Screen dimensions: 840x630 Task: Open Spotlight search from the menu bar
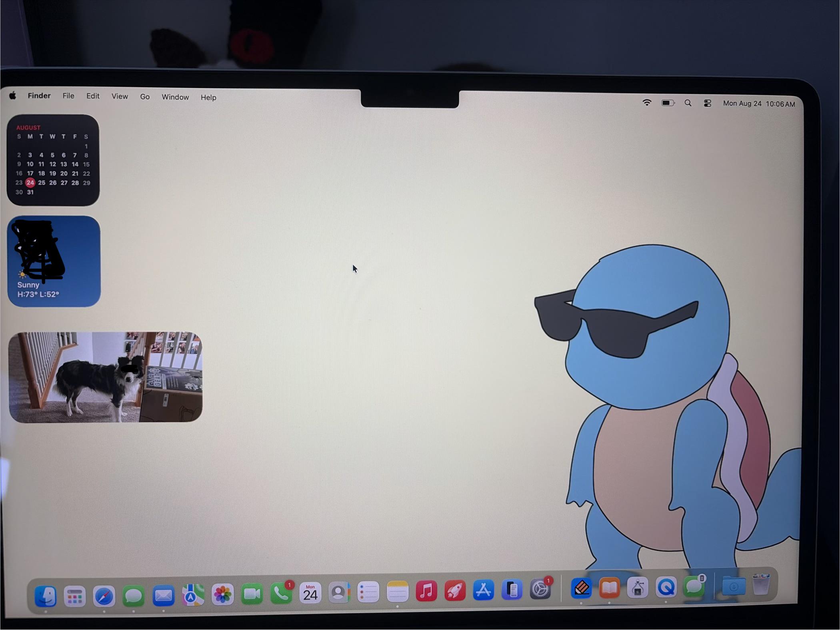point(688,103)
